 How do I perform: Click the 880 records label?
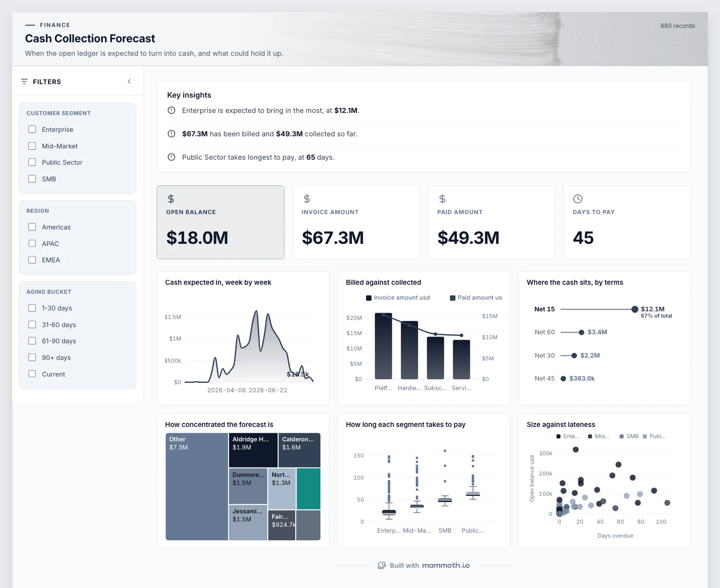pyautogui.click(x=678, y=26)
